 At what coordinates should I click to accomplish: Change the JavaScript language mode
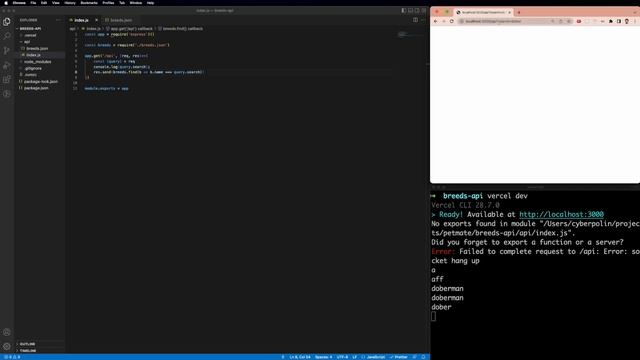click(x=373, y=357)
